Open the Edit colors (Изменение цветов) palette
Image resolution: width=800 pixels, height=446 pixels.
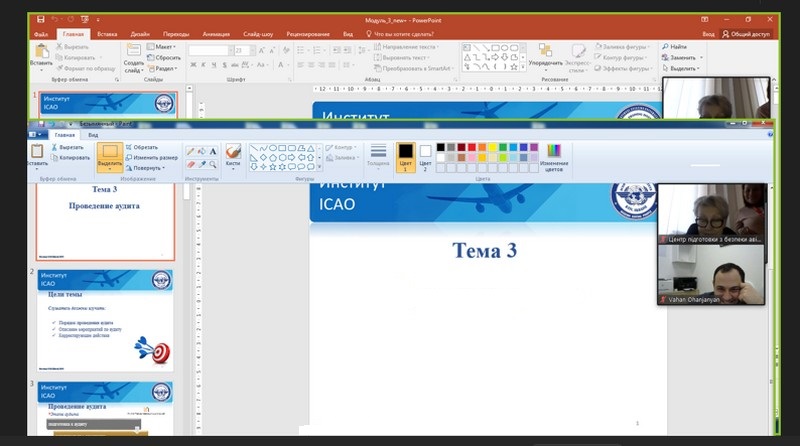tap(554, 155)
